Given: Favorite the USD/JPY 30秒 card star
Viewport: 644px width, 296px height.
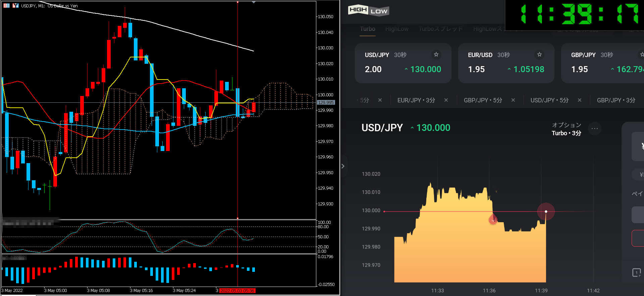Looking at the screenshot, I should pos(436,54).
